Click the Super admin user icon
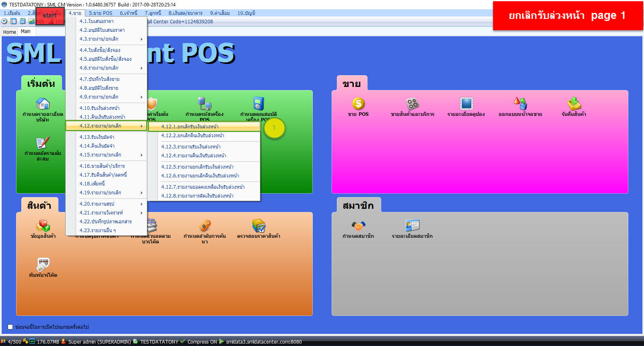The width and height of the screenshot is (644, 346). click(x=64, y=342)
